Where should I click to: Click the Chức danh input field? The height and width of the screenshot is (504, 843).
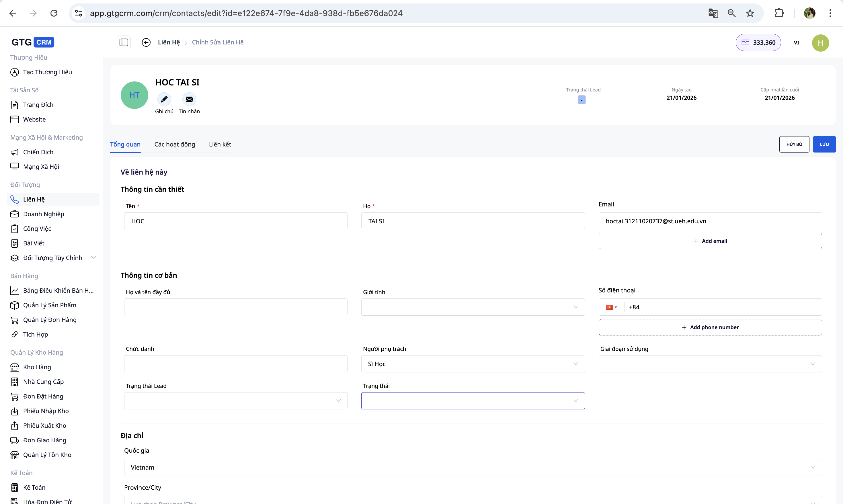[x=235, y=364]
